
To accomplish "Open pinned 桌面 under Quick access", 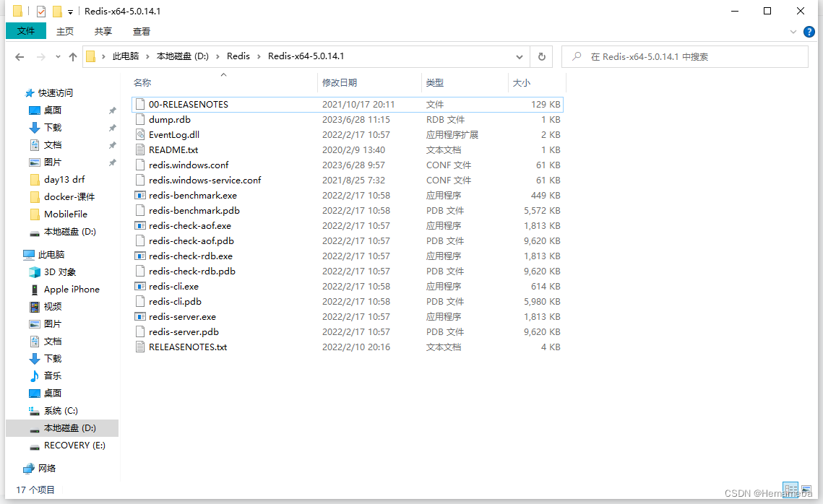I will point(53,110).
